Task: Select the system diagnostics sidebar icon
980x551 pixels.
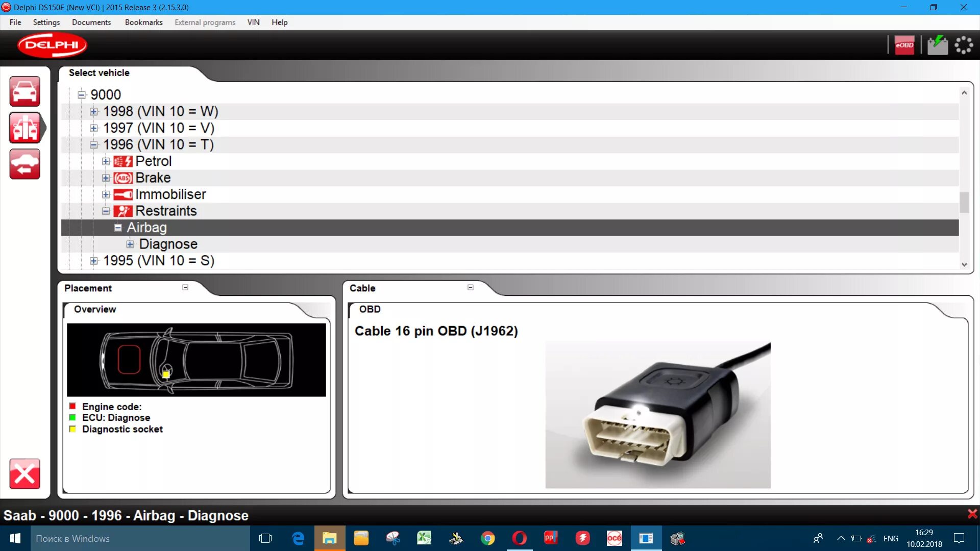Action: 24,128
